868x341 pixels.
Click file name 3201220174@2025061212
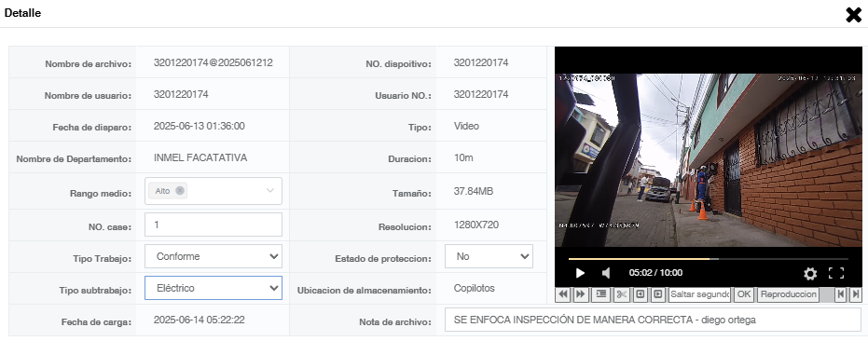coord(214,62)
